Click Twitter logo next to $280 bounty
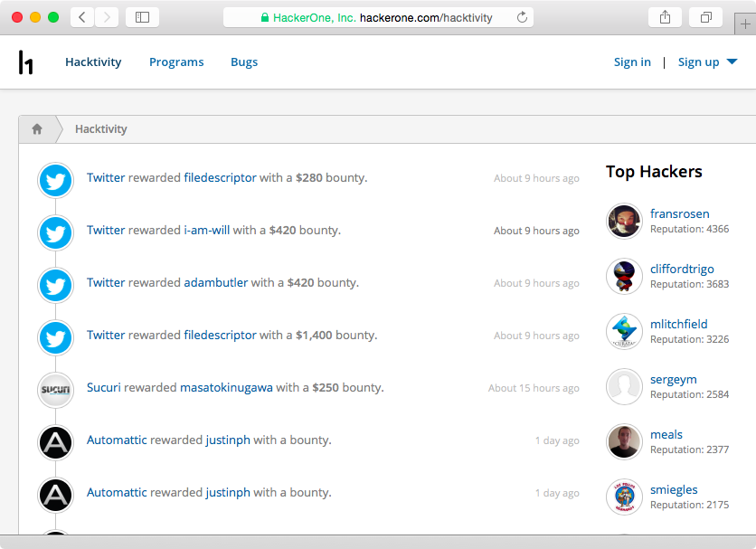756x549 pixels. pyautogui.click(x=55, y=180)
